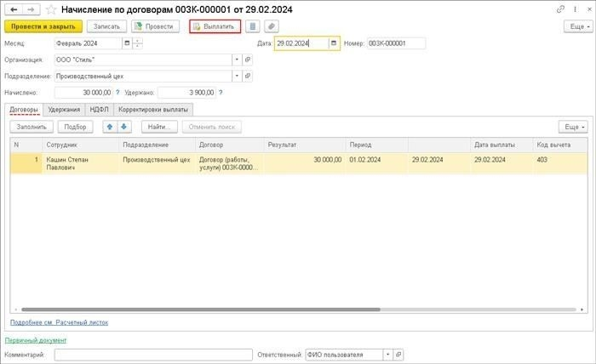Viewport: 596px width, 364px height.
Task: Expand Организация dropdown list
Action: [237, 60]
